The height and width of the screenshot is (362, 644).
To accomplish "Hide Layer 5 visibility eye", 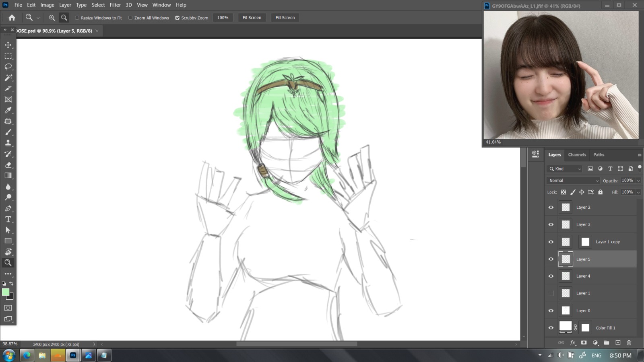I will point(551,259).
